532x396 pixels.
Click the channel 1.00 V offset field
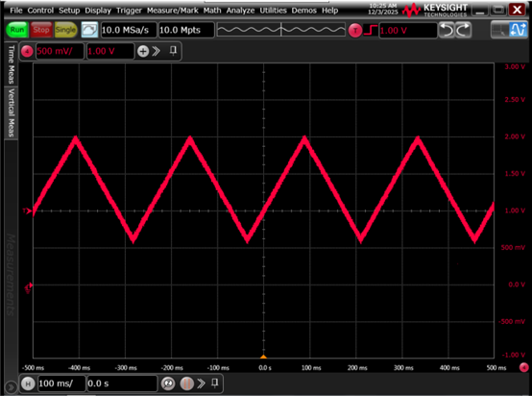point(109,51)
